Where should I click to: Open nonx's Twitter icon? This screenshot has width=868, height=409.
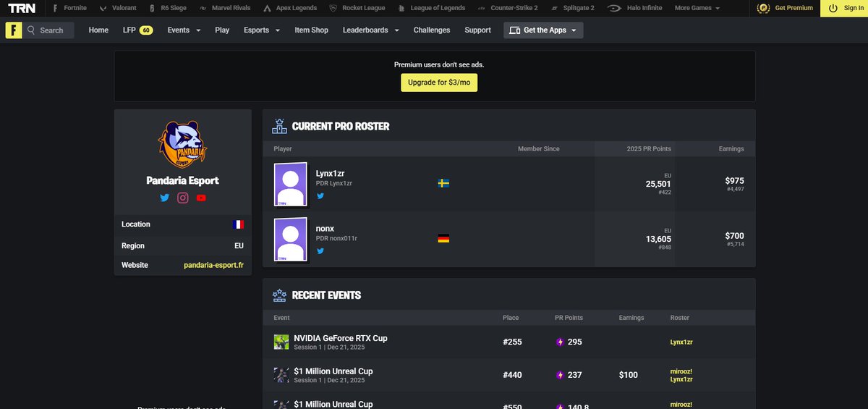click(320, 251)
